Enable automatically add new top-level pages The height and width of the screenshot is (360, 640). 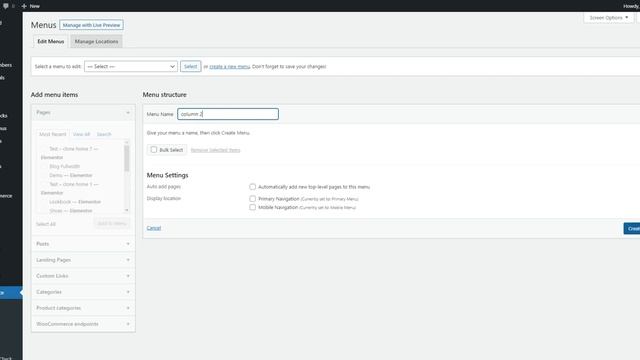coord(253,187)
